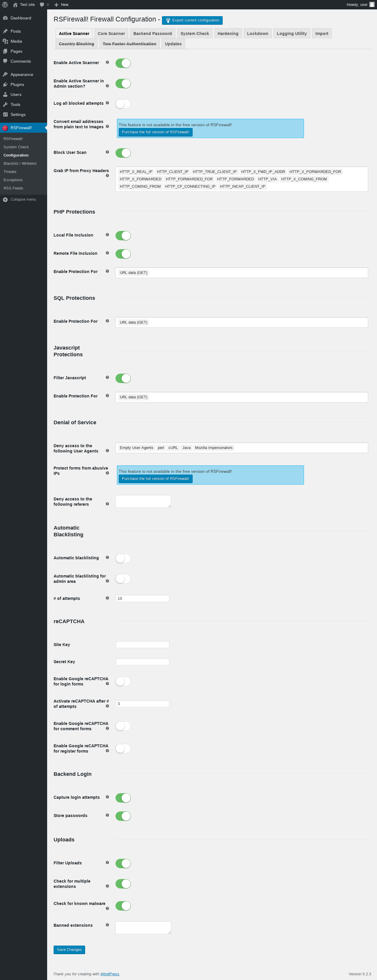Click the user avatar in admin bar
The width and height of the screenshot is (377, 980).
(x=372, y=5)
